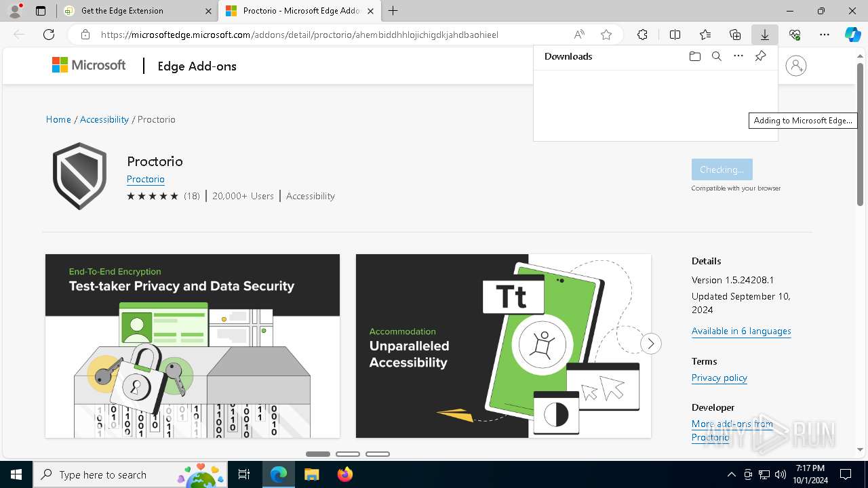Close the Proctorio add-ons tab
This screenshot has width=868, height=488.
pos(370,11)
